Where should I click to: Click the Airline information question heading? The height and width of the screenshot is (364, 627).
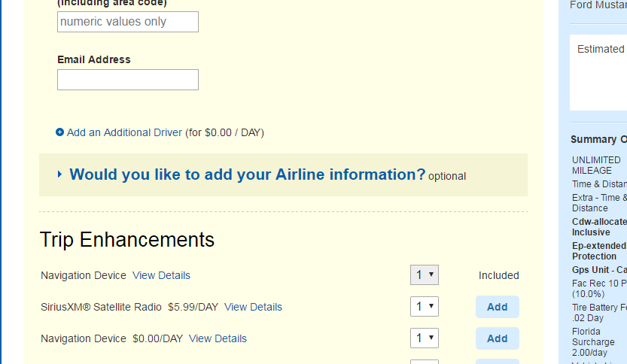[x=248, y=174]
